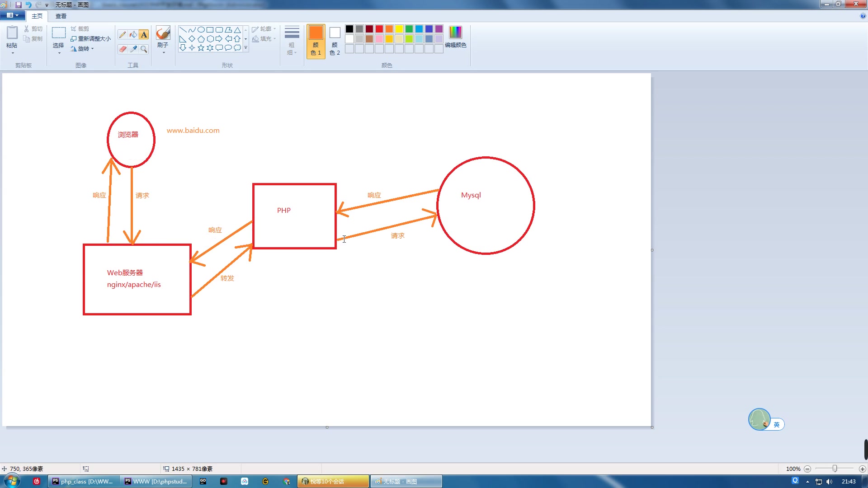Choose the oval shape

[201, 30]
